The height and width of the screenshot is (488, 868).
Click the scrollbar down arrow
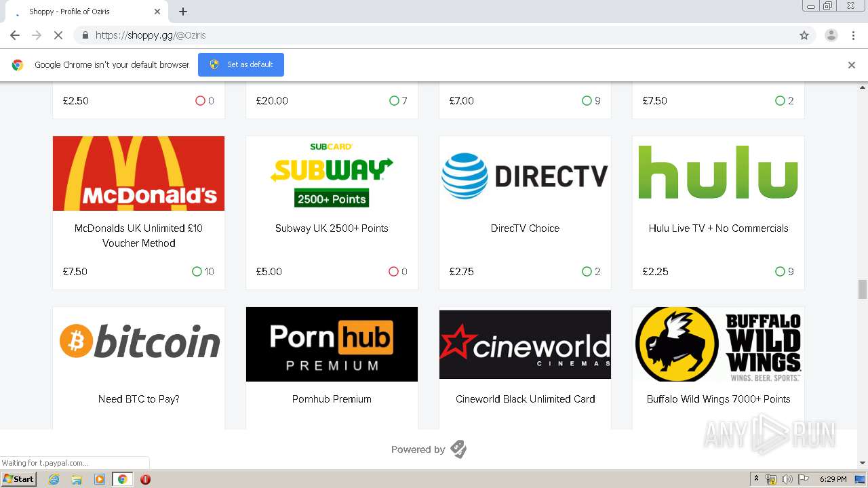863,463
